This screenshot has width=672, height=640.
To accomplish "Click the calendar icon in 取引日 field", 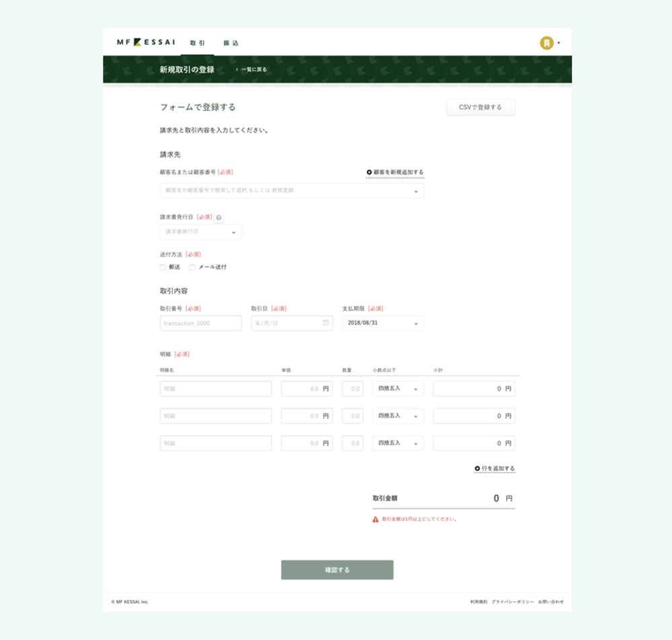I will tap(326, 323).
